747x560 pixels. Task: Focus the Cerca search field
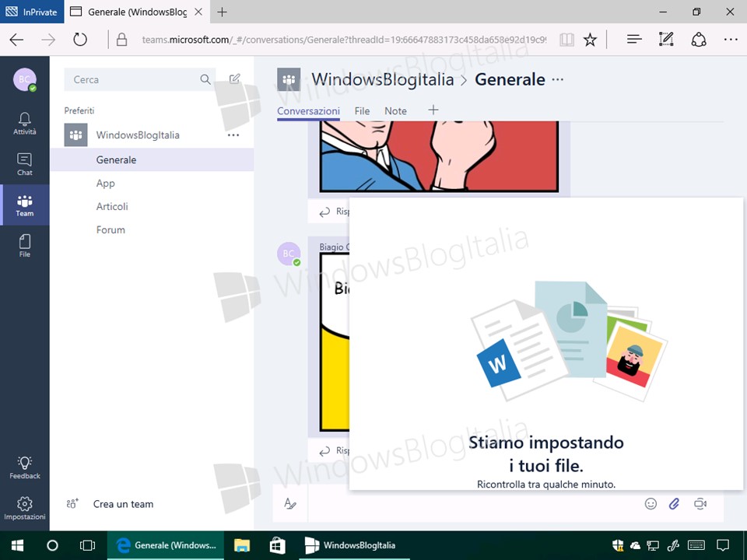(x=139, y=79)
